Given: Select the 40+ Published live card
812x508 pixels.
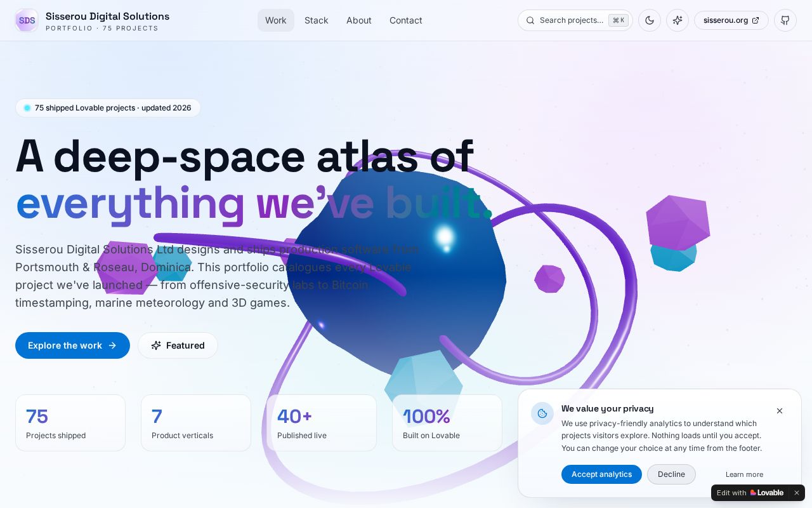Looking at the screenshot, I should coord(322,423).
